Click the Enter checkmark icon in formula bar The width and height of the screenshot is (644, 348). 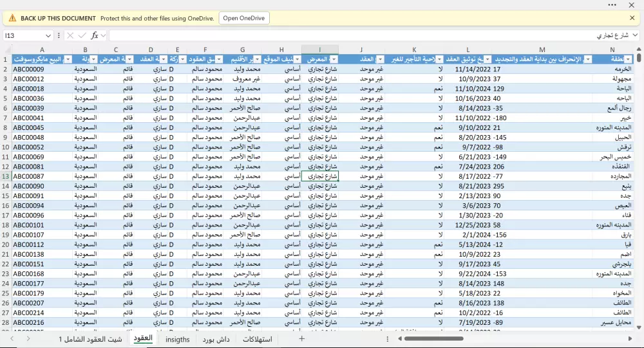pos(82,35)
